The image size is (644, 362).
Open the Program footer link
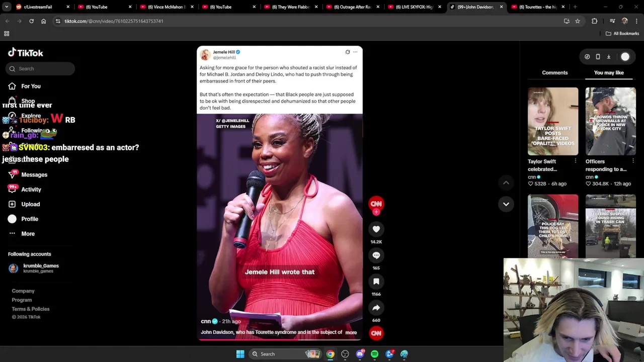point(22,300)
